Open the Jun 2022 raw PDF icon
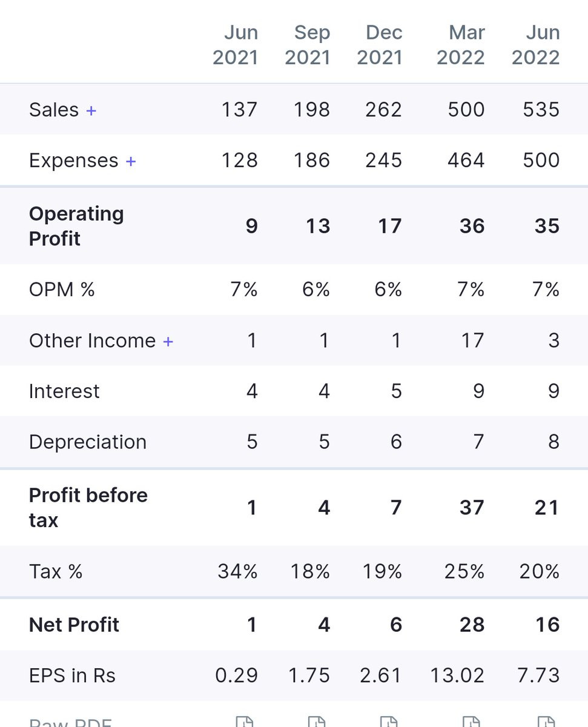 pos(546,721)
